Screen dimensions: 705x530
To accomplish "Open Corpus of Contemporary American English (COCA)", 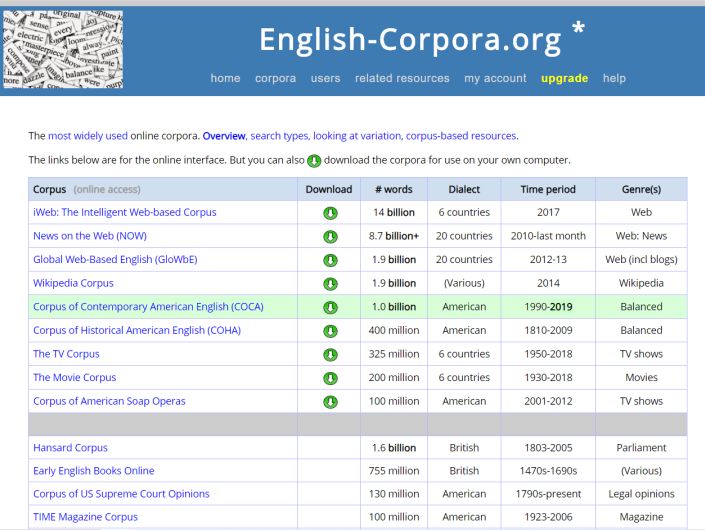I will coord(148,307).
